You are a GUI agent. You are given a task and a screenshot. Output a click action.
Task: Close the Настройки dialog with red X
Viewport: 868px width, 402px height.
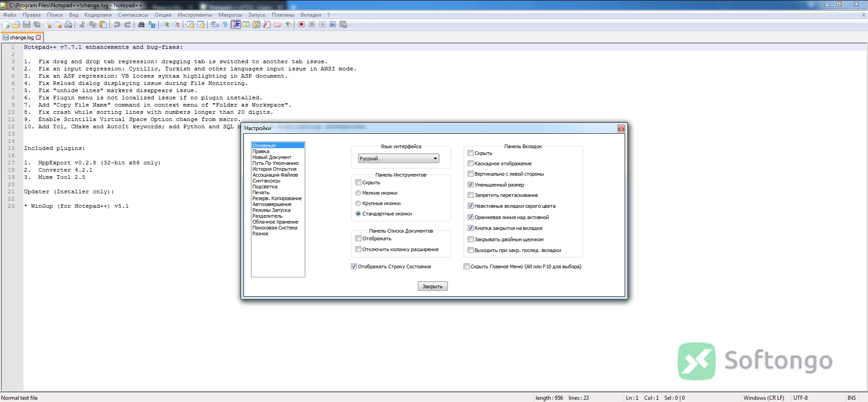click(621, 129)
